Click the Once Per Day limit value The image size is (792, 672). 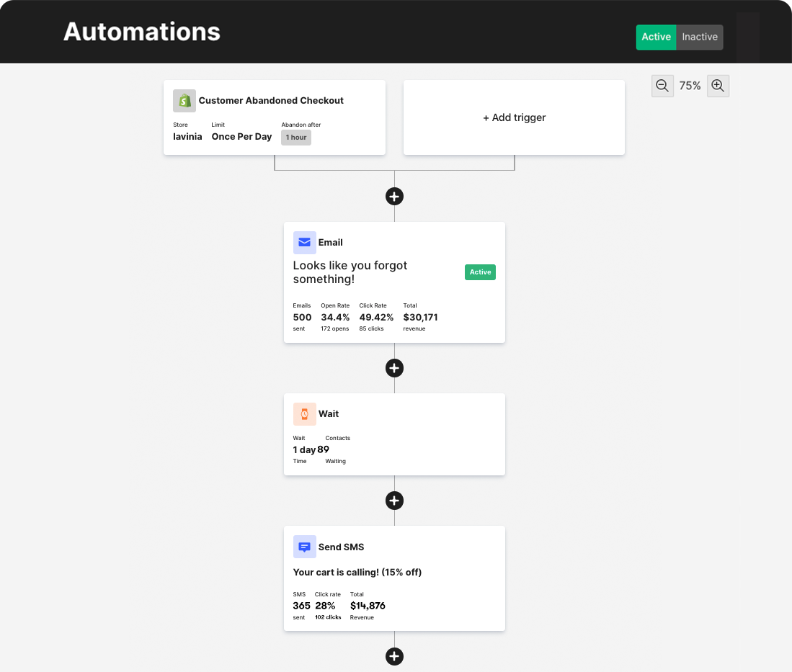point(241,137)
